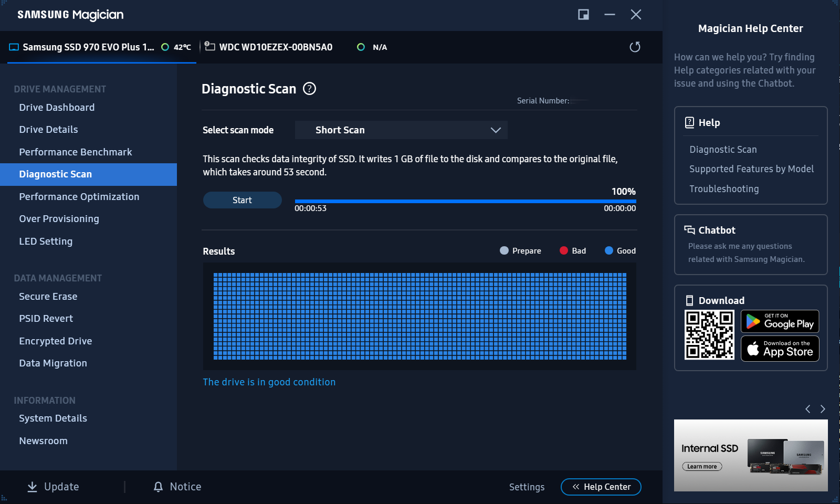Image resolution: width=840 pixels, height=504 pixels.
Task: Open LED Setting
Action: 46,241
